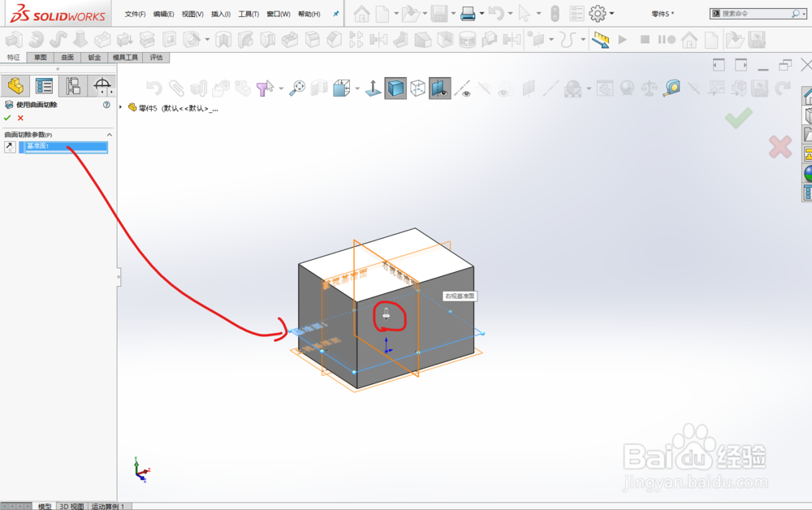Click the direction arrow handle on the plane
This screenshot has width=812, height=510.
[x=387, y=314]
